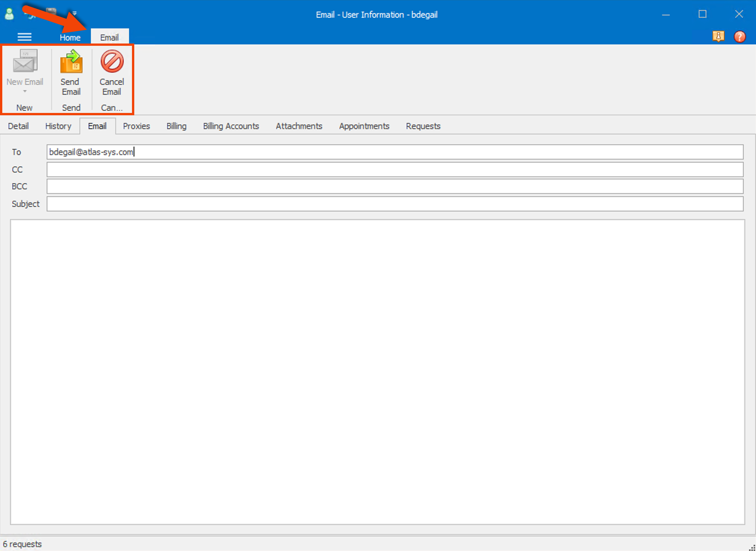
Task: Switch to the Home ribbon tab
Action: coord(70,37)
